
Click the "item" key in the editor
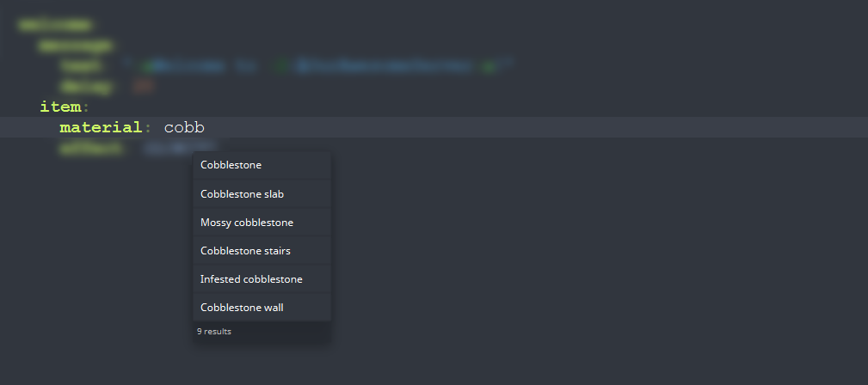tap(60, 107)
